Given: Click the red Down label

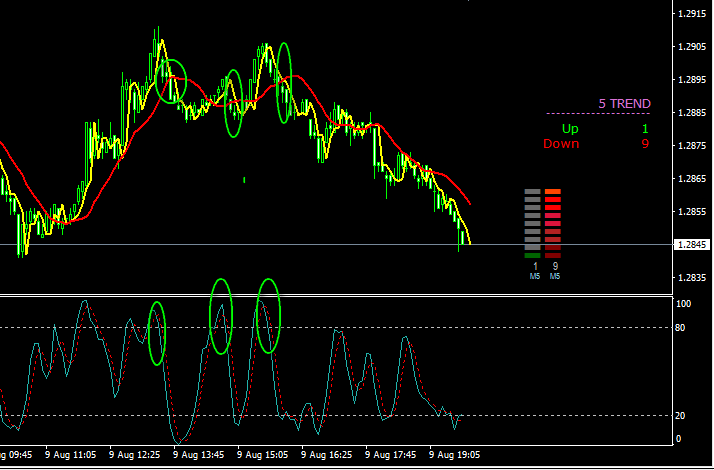Looking at the screenshot, I should click(x=560, y=143).
